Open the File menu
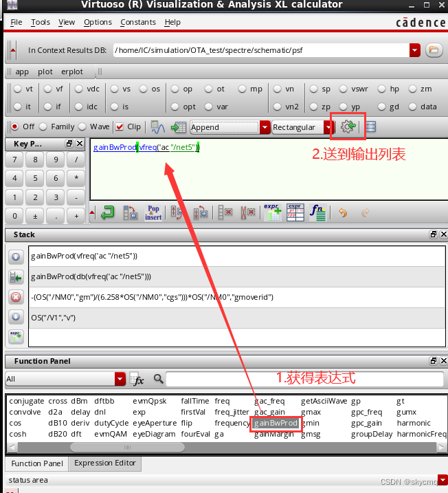Viewport: 448px width, 493px height. [x=16, y=22]
